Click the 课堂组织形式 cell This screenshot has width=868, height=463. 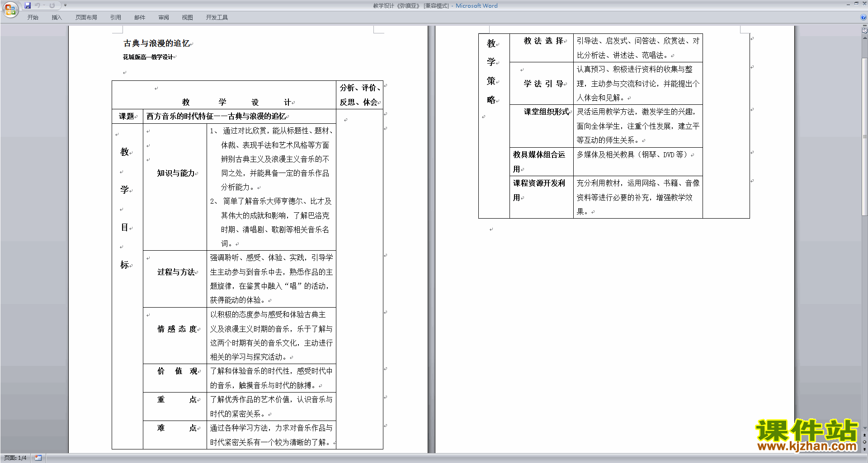(542, 126)
